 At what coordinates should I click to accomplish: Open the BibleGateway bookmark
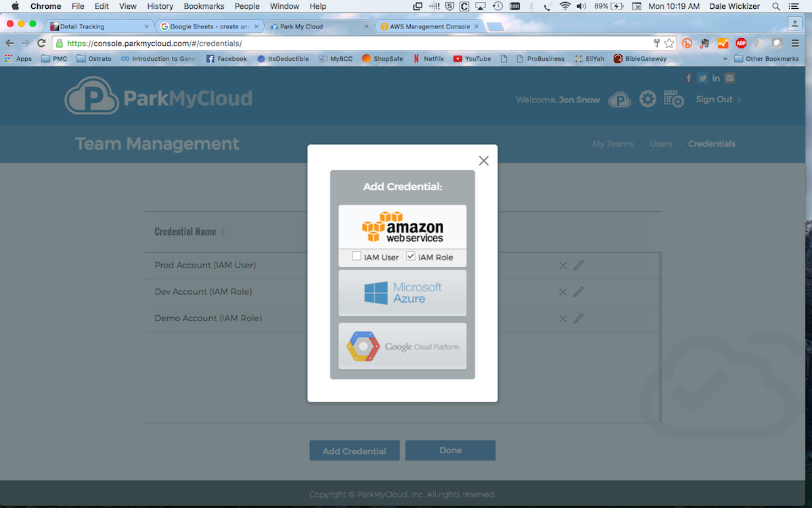pyautogui.click(x=640, y=59)
